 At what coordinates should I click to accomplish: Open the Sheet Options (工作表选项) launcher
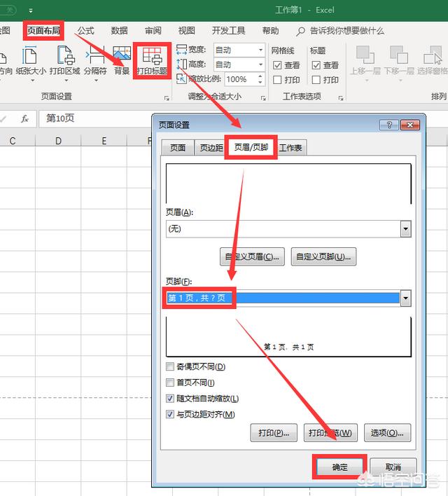coord(341,98)
